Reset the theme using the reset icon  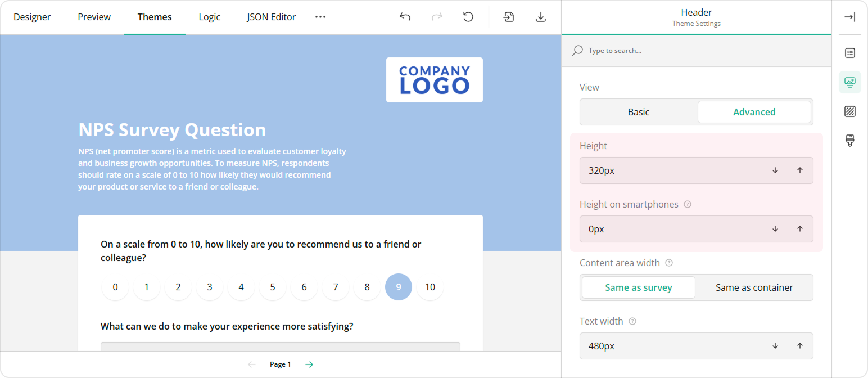click(468, 17)
